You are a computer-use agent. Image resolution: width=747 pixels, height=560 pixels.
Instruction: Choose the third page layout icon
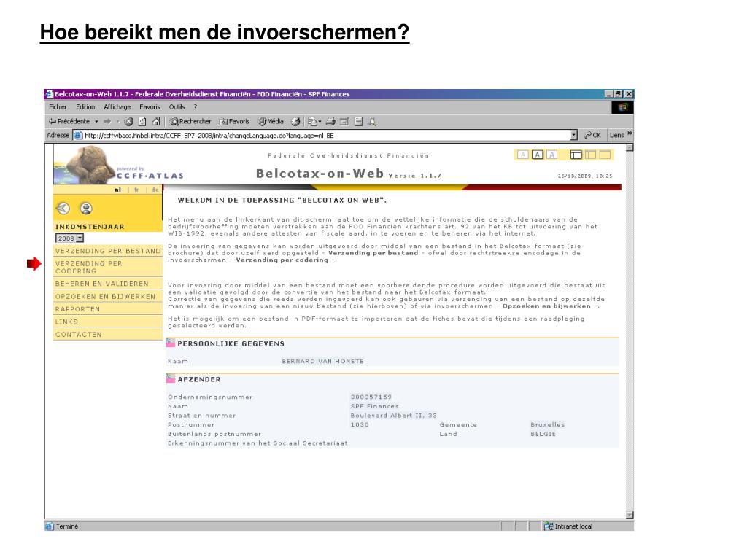point(605,155)
